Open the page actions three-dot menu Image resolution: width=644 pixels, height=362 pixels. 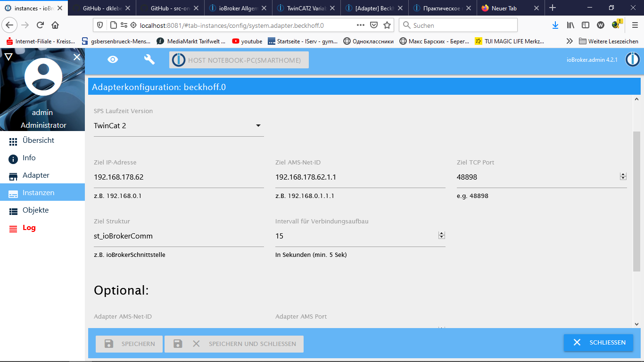tap(361, 25)
